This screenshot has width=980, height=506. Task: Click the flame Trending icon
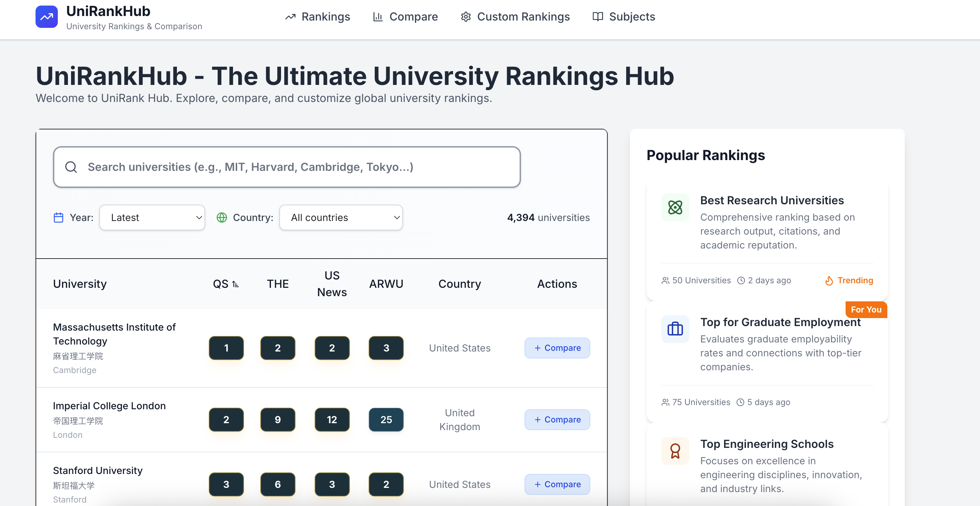tap(829, 280)
